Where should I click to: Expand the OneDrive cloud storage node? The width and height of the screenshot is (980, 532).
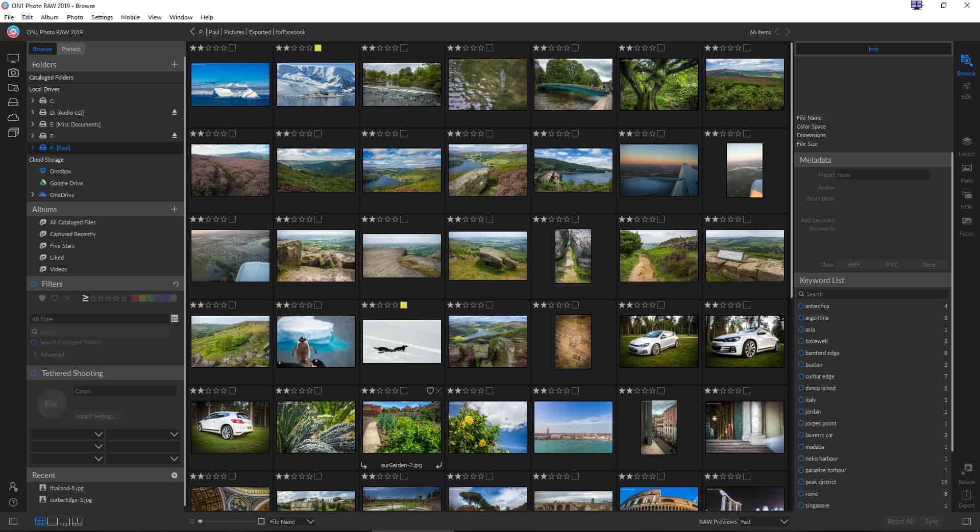[33, 194]
